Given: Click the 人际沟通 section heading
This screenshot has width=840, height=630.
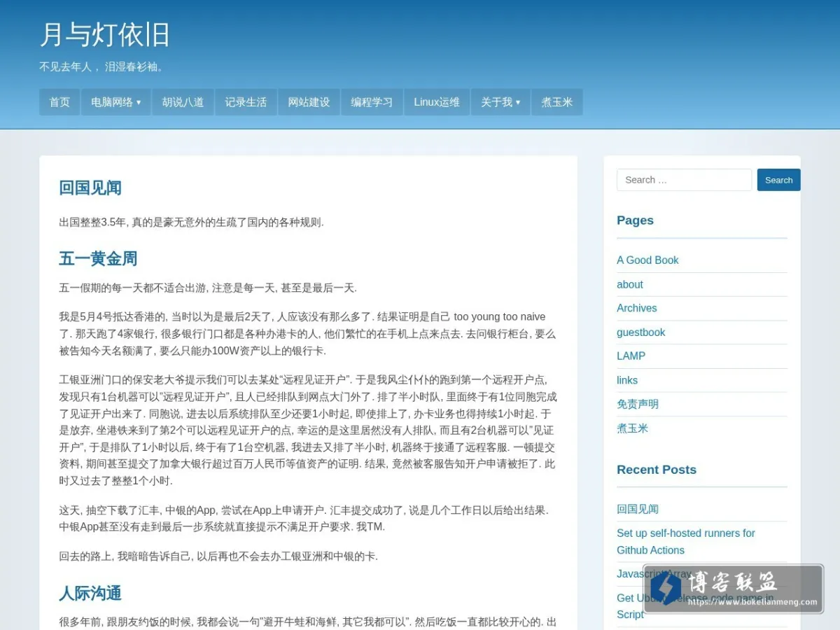Looking at the screenshot, I should [x=90, y=594].
